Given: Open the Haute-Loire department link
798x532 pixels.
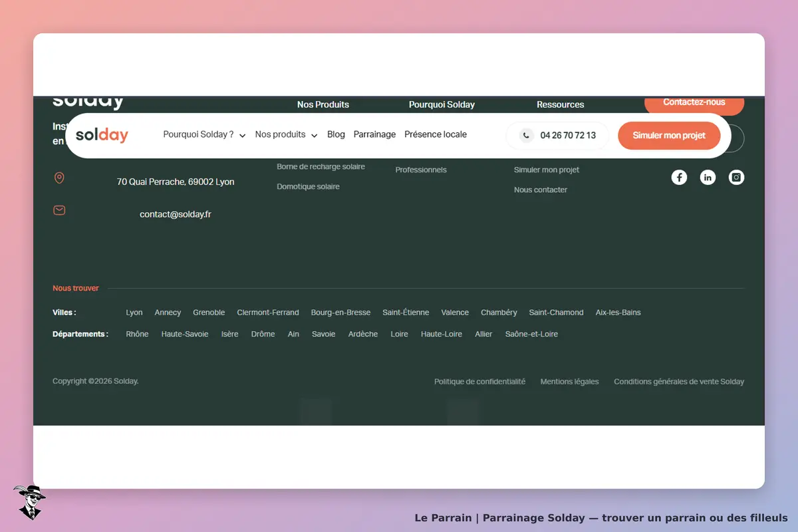Looking at the screenshot, I should tap(442, 334).
